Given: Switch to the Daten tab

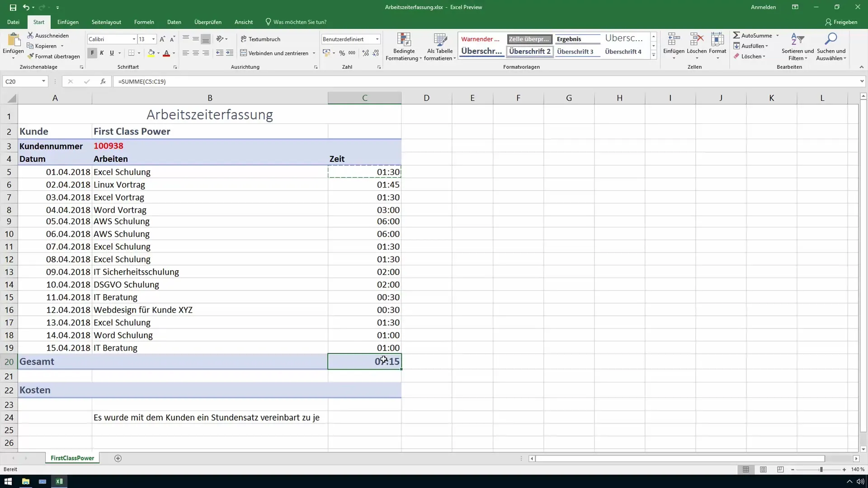Looking at the screenshot, I should [174, 22].
